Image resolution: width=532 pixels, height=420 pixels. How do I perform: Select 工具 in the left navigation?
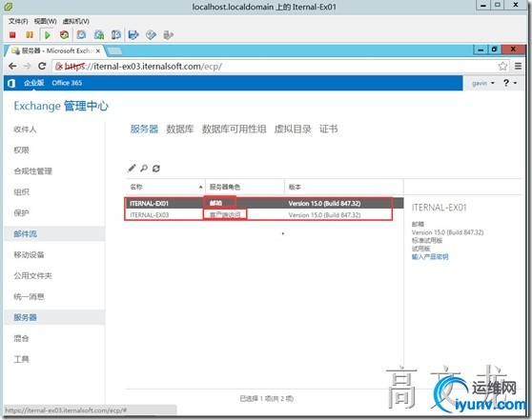click(21, 359)
